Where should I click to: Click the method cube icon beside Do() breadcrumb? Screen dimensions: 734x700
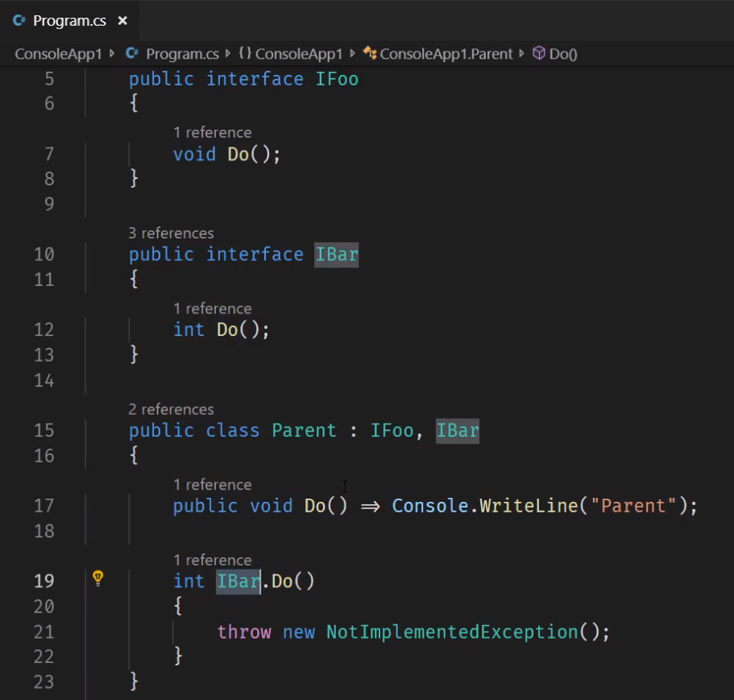point(539,54)
